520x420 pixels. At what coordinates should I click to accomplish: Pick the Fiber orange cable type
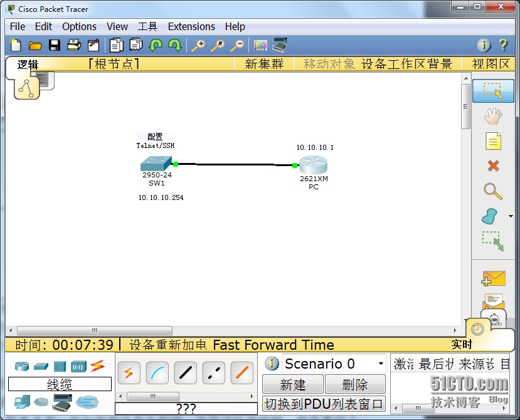click(241, 373)
